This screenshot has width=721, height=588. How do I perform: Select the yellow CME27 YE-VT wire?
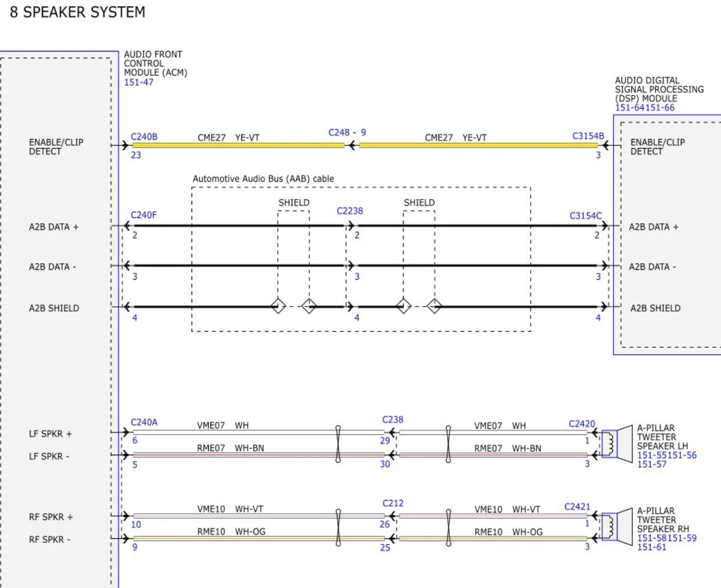point(240,145)
